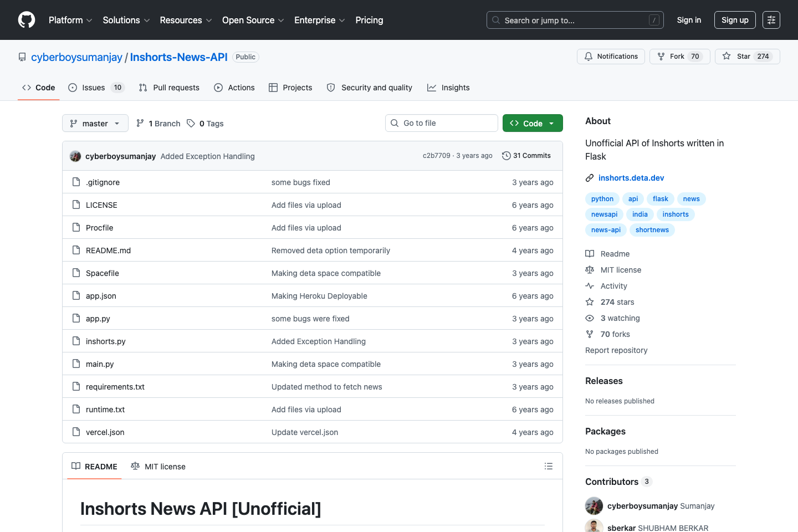Click the eye icon next to 3 watching
798x532 pixels.
pyautogui.click(x=590, y=318)
